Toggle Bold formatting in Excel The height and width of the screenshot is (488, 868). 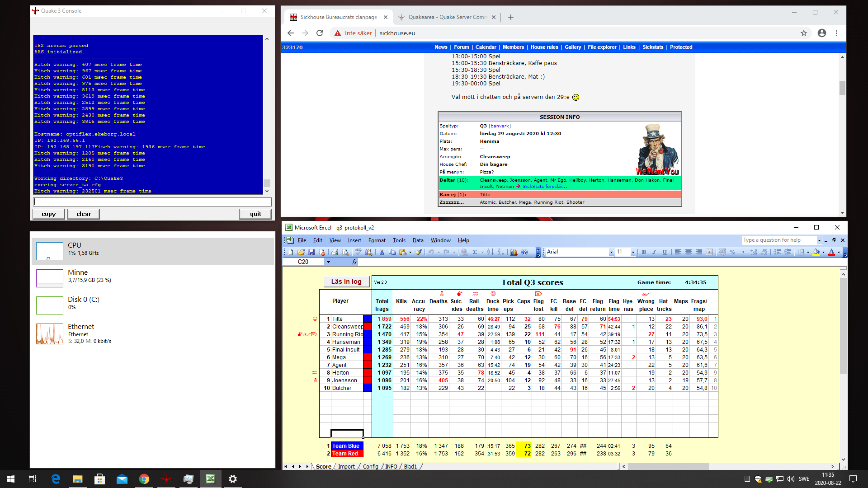[644, 252]
